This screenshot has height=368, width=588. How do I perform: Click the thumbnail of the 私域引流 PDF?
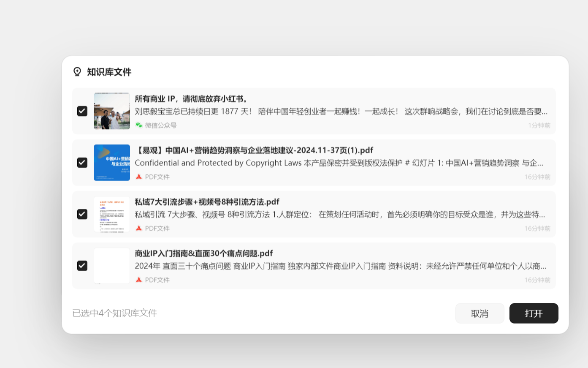coord(111,214)
